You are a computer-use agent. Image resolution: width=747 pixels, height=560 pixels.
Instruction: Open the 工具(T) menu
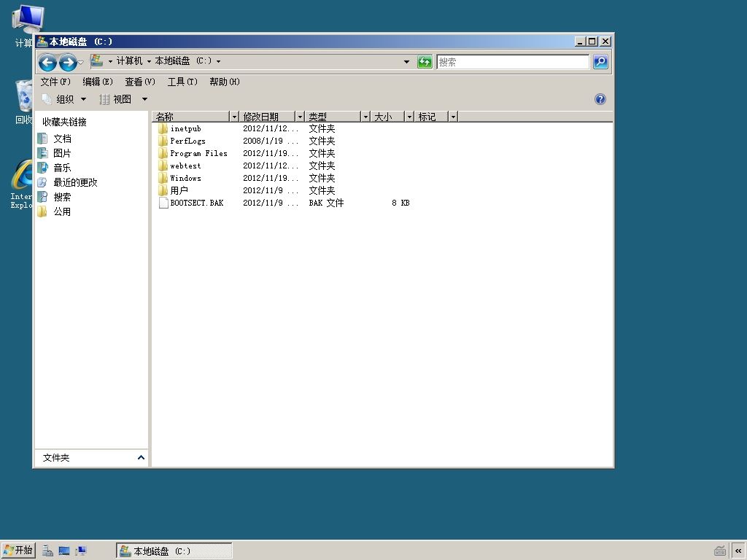(x=182, y=82)
